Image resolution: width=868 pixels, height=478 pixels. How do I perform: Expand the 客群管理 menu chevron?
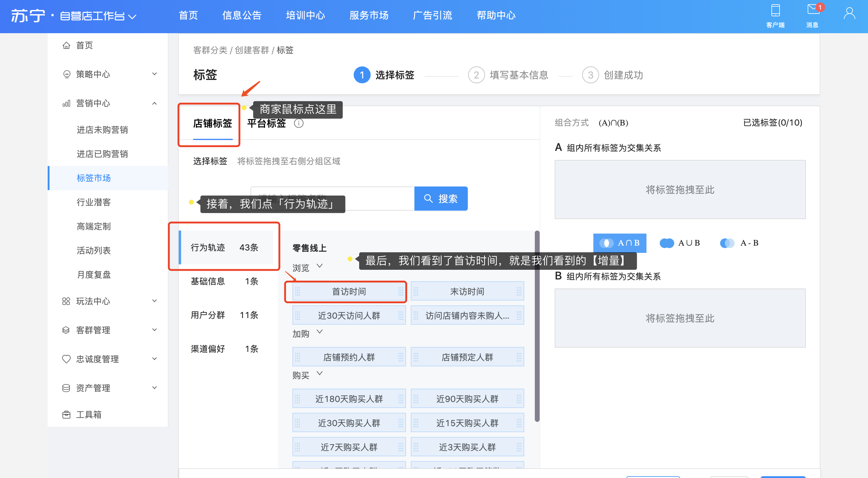(x=155, y=330)
